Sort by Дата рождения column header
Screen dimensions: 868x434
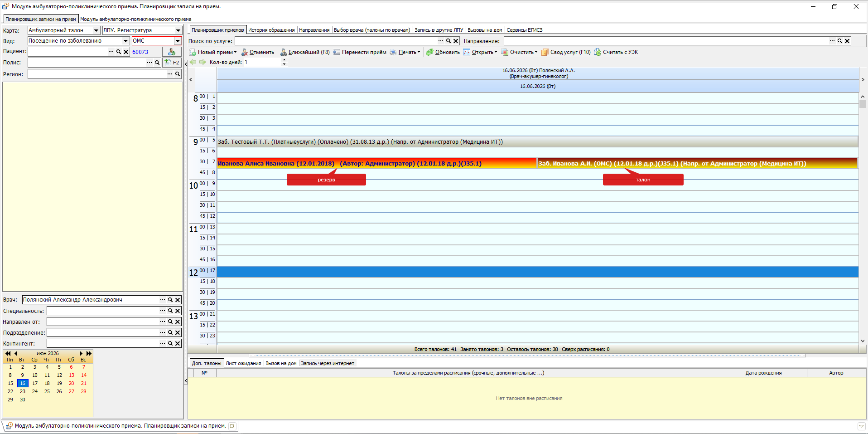763,373
